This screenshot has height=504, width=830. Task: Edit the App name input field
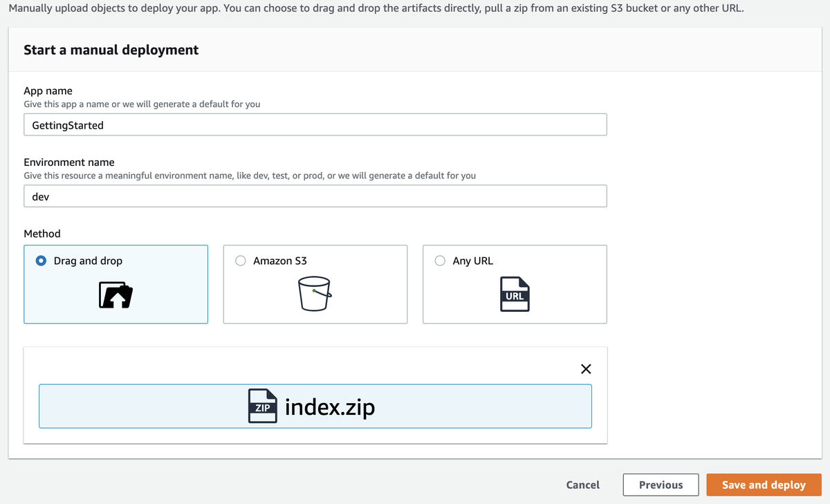[x=315, y=125]
